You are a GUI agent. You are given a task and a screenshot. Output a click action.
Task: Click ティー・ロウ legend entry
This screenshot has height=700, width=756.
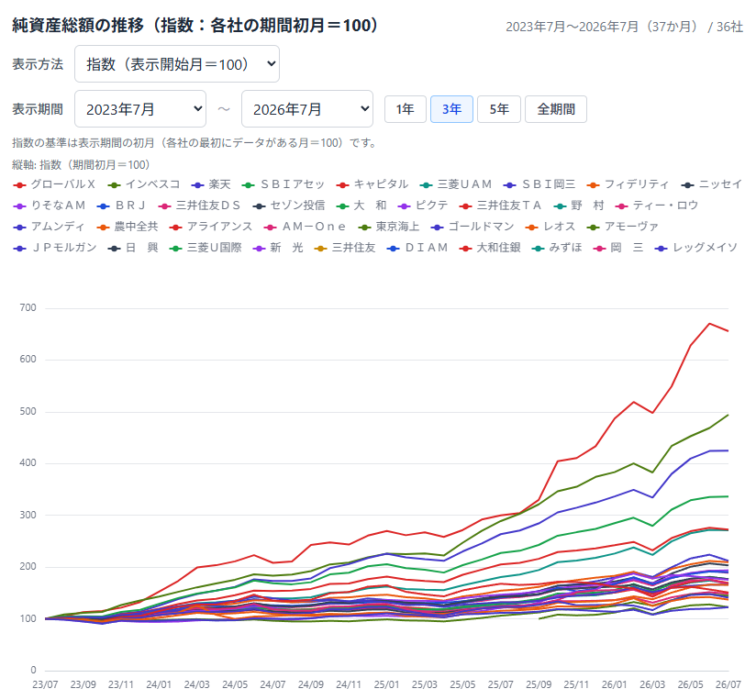[657, 206]
